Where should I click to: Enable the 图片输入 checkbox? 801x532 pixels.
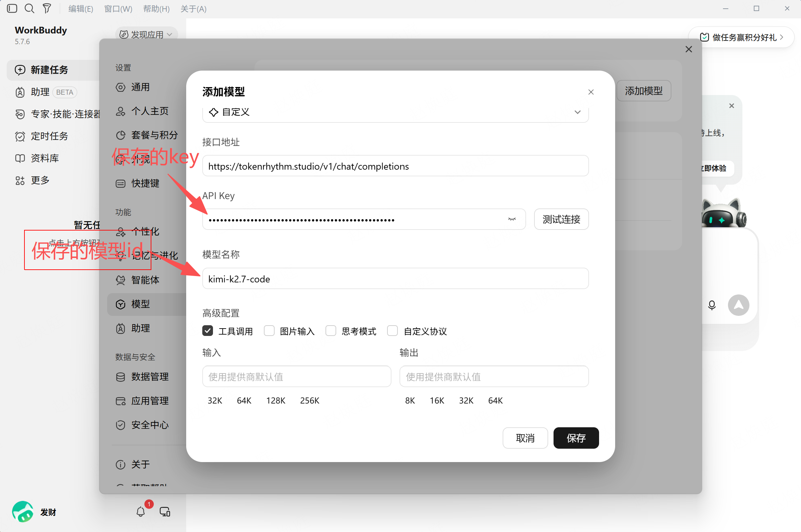(x=269, y=331)
